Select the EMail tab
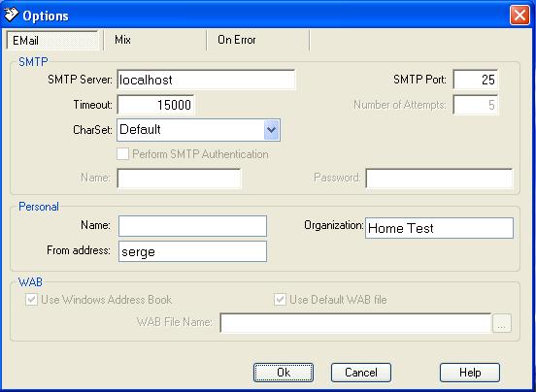Screen dimensions: 536x392 pos(52,41)
